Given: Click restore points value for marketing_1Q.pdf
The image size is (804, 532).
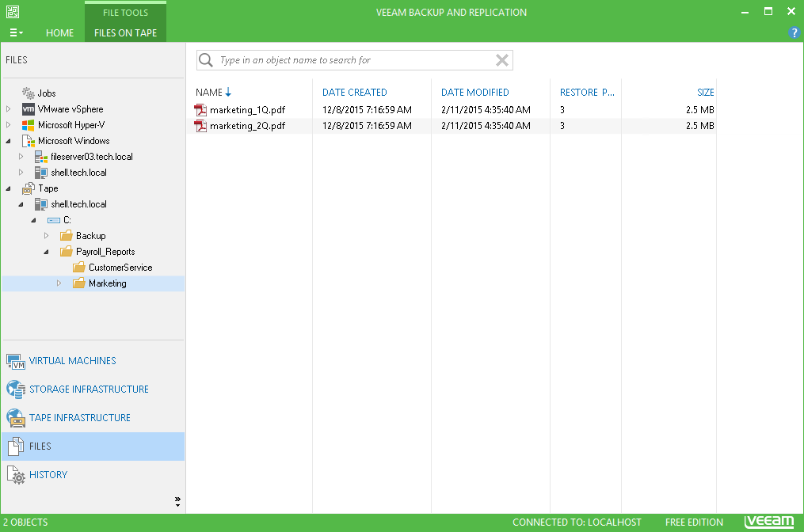Looking at the screenshot, I should click(x=562, y=110).
